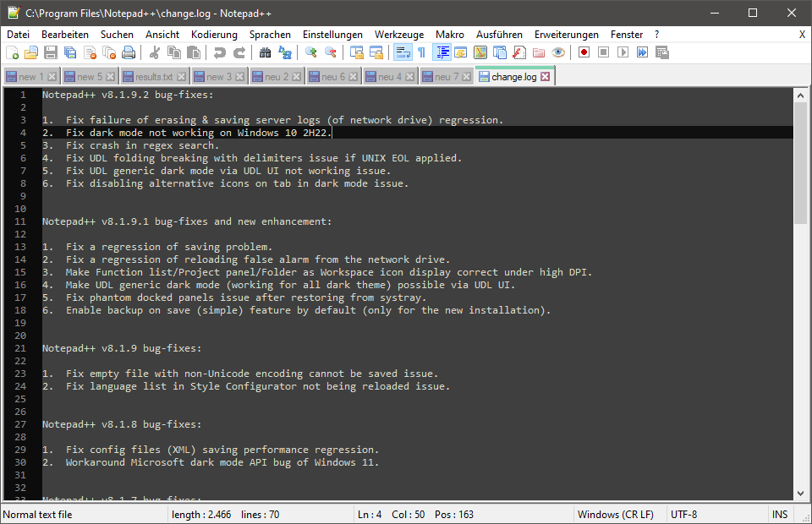812x524 pixels.
Task: Copy selection with the copy icon
Action: pyautogui.click(x=174, y=52)
